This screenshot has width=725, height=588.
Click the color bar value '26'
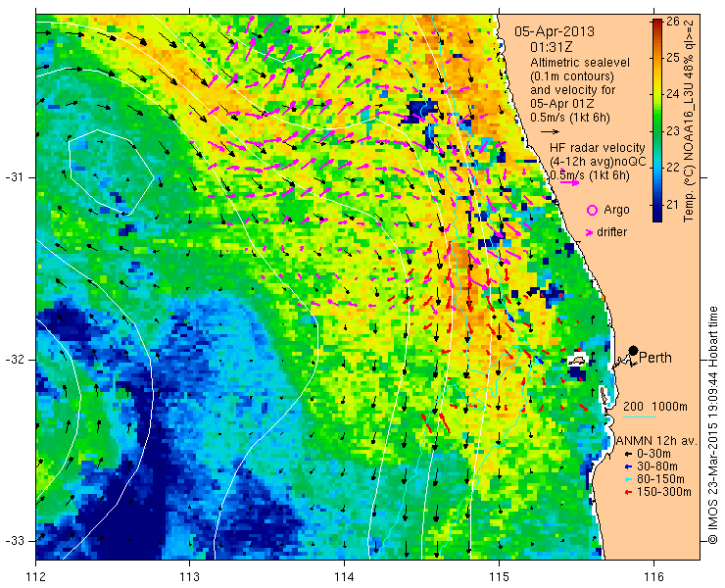pyautogui.click(x=672, y=22)
